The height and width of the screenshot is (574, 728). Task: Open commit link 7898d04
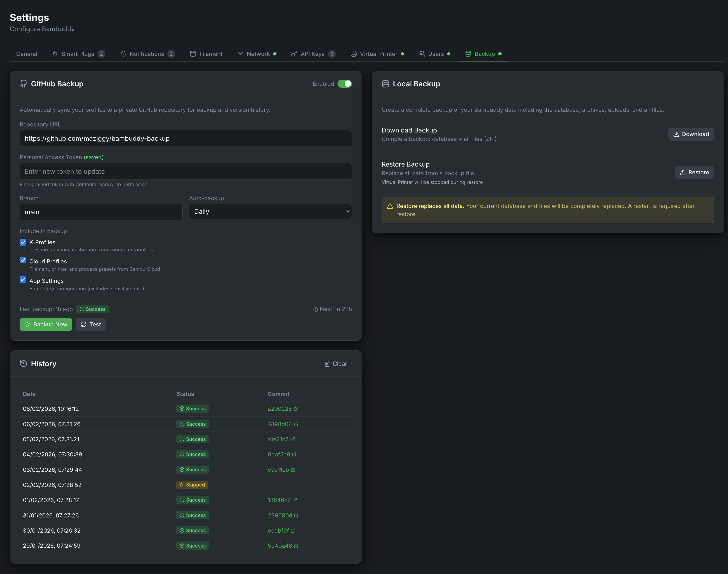pyautogui.click(x=279, y=424)
